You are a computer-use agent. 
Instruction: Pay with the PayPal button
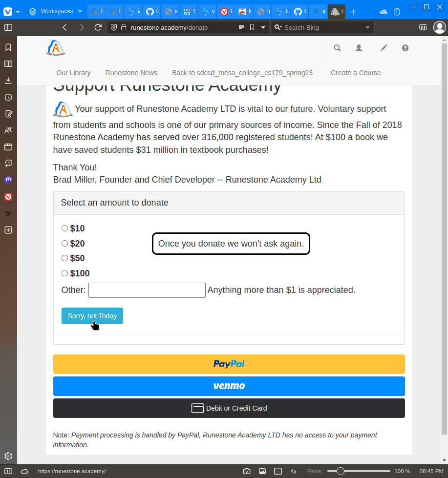click(229, 364)
